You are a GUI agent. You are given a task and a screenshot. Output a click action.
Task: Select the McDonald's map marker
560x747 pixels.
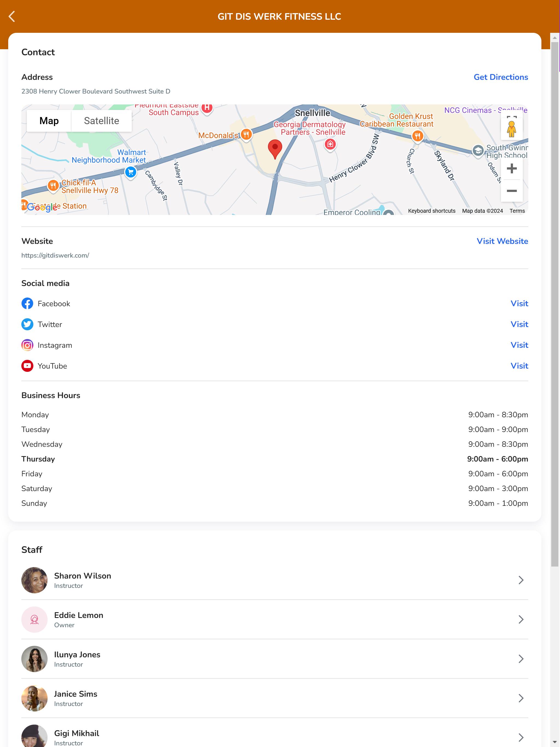click(246, 135)
